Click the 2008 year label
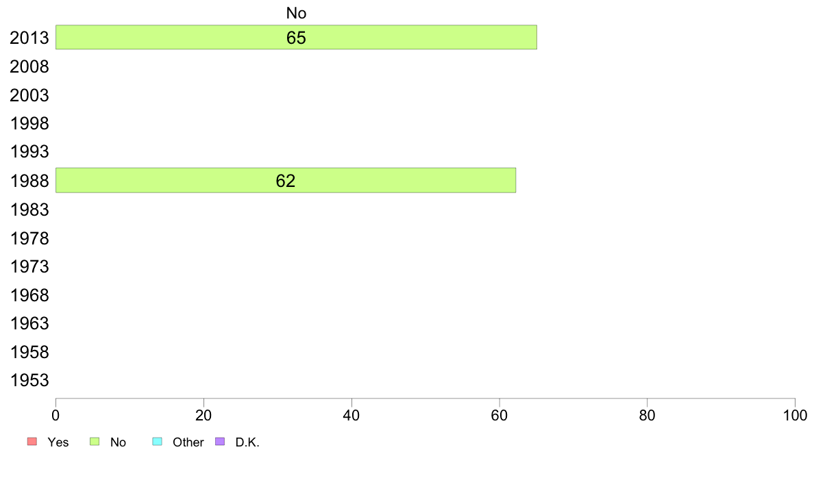The width and height of the screenshot is (814, 504). (x=29, y=66)
